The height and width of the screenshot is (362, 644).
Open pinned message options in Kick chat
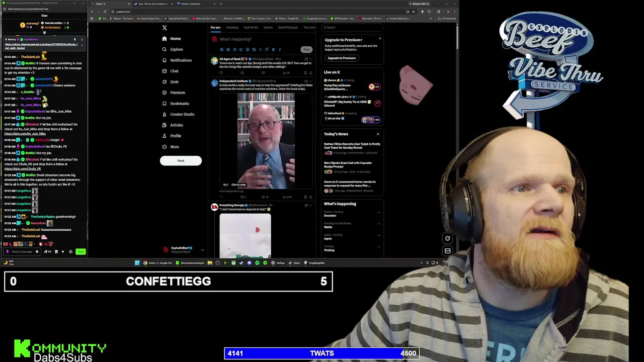pyautogui.click(x=82, y=39)
